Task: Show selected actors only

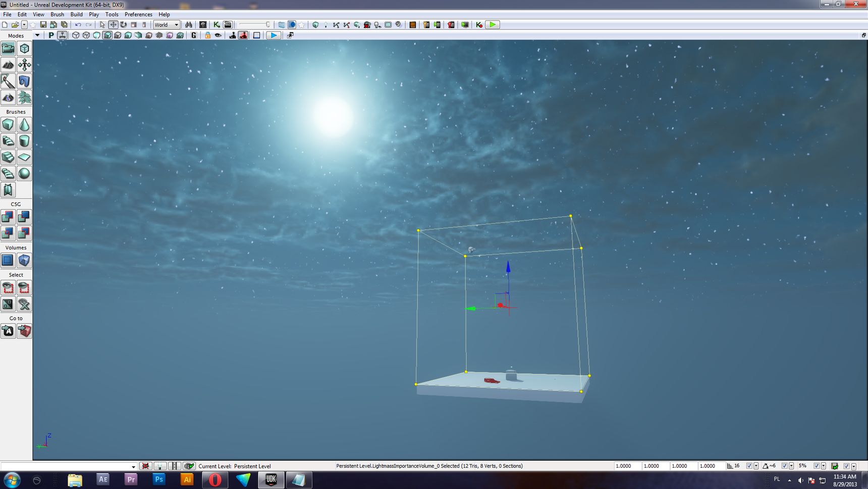Action: coord(8,288)
